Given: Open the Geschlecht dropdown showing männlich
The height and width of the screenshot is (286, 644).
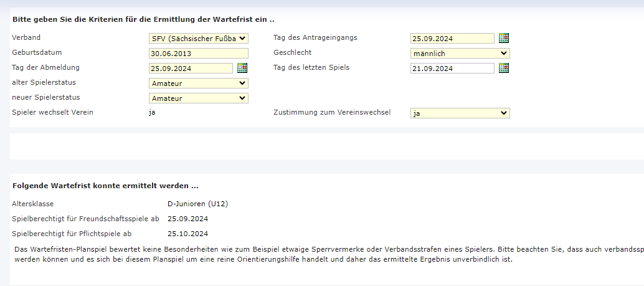Looking at the screenshot, I should (460, 54).
